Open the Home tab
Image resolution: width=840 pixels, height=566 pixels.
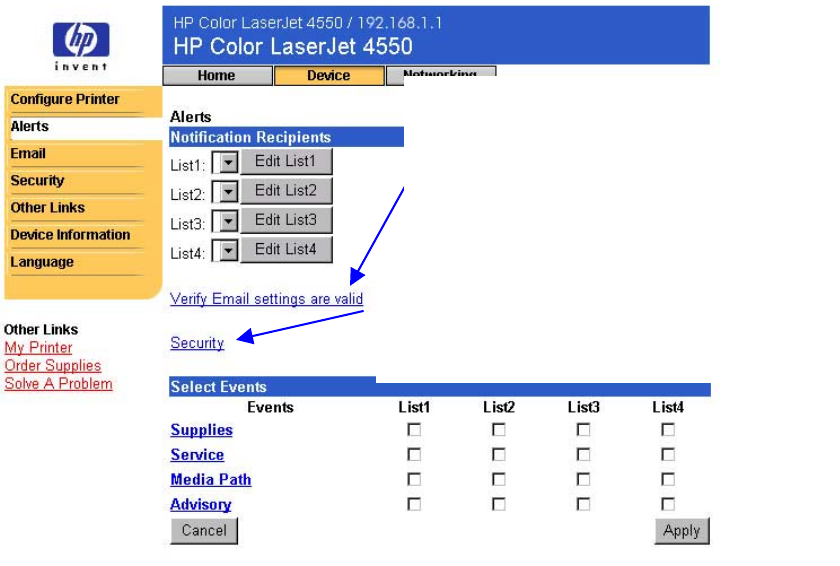[218, 76]
